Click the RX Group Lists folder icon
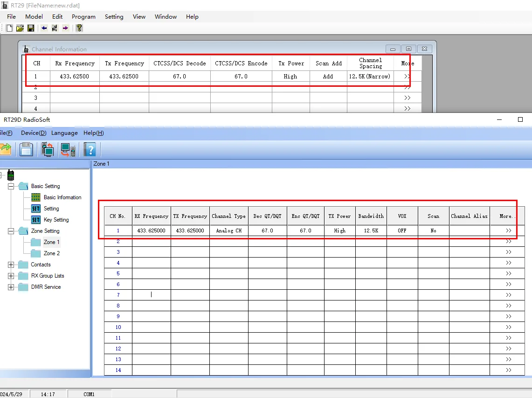Screen dimensions: 532x398 point(23,276)
